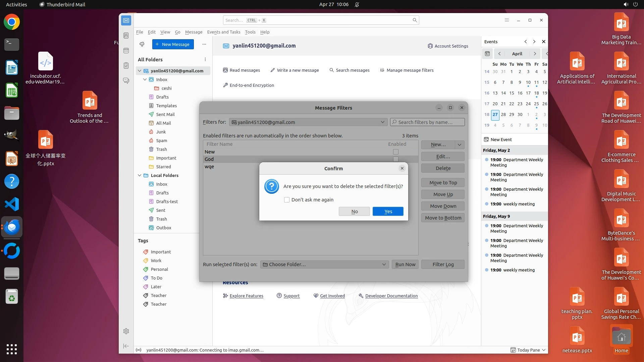Open the Address Book sidebar icon
Viewport: 644px width, 362px height.
click(126, 36)
